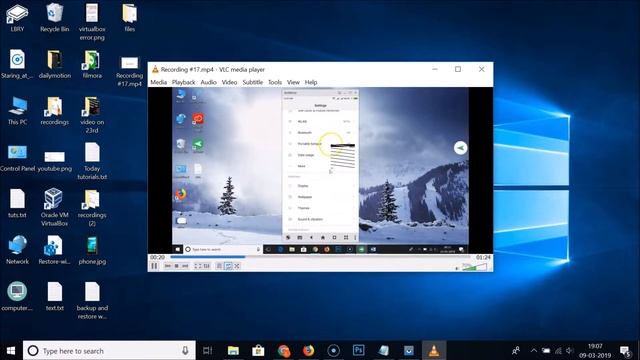Open the Video menu

(229, 82)
